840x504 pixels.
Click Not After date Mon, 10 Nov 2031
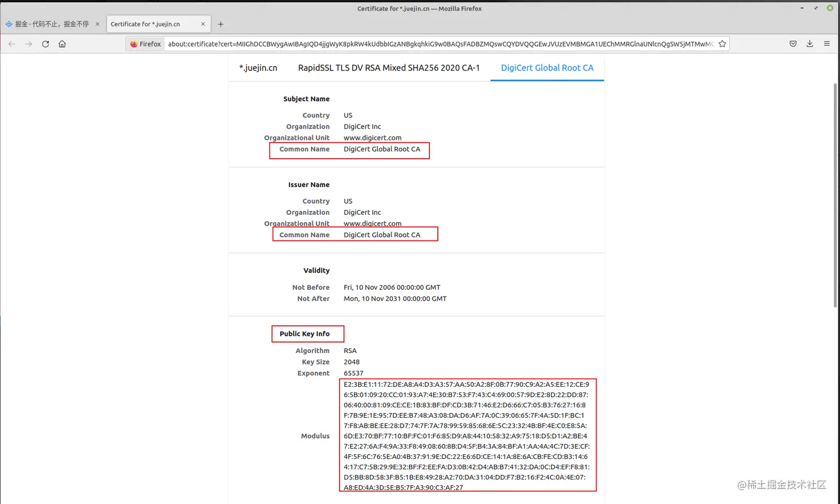point(395,299)
